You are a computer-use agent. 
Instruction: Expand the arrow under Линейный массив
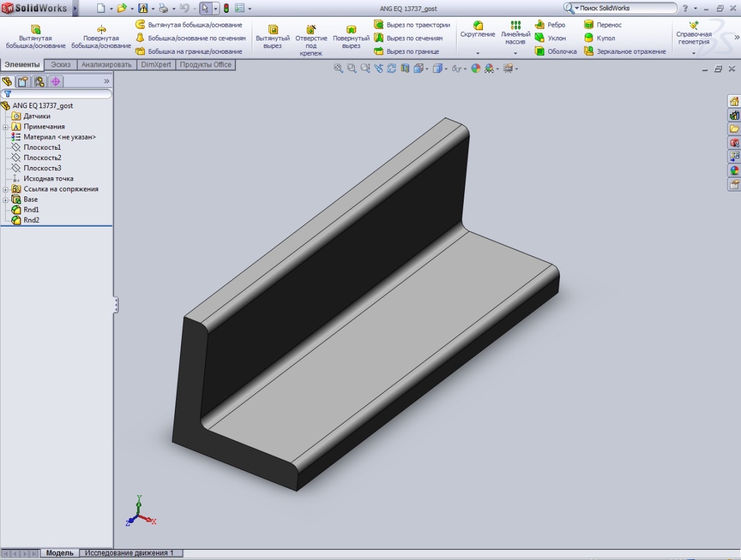click(x=516, y=53)
